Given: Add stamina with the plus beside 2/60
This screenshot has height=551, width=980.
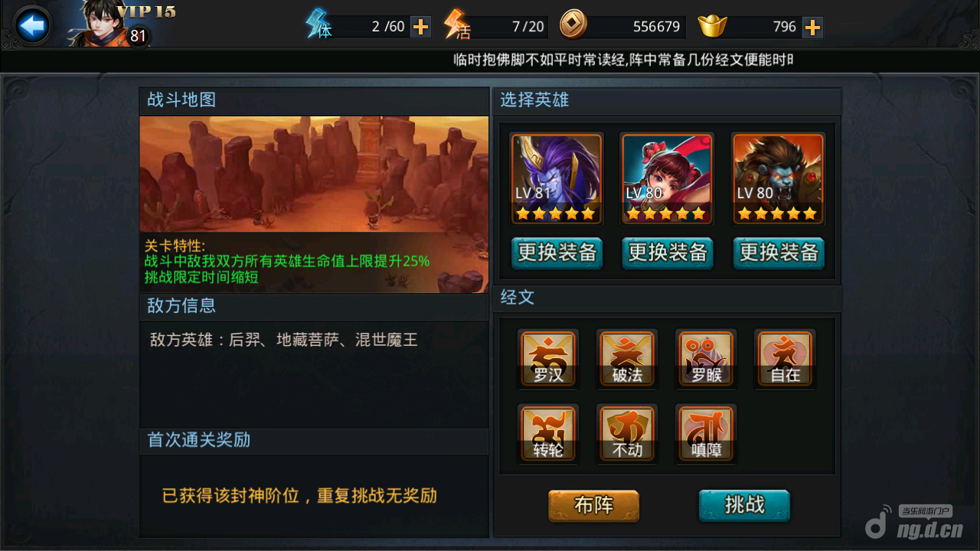Looking at the screenshot, I should [x=420, y=27].
